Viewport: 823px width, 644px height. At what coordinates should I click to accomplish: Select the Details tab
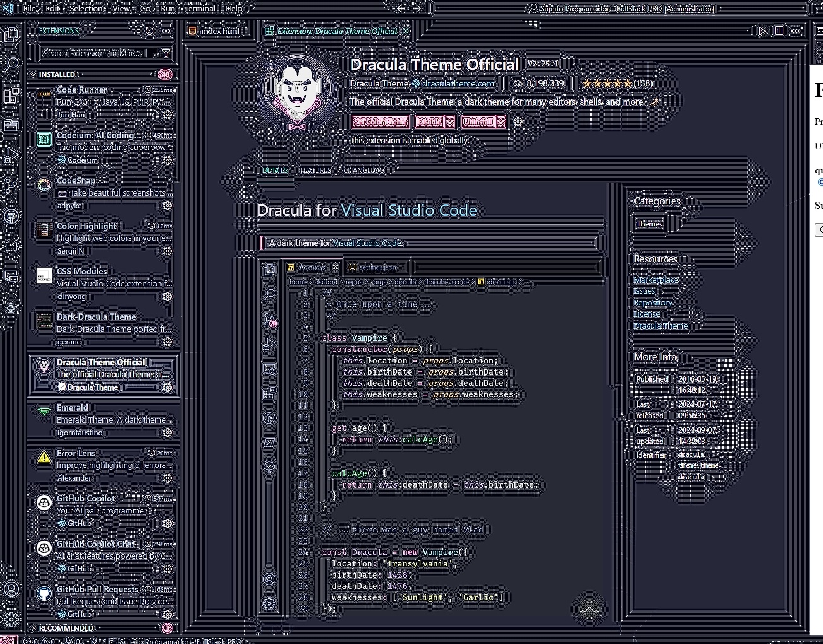click(x=275, y=170)
